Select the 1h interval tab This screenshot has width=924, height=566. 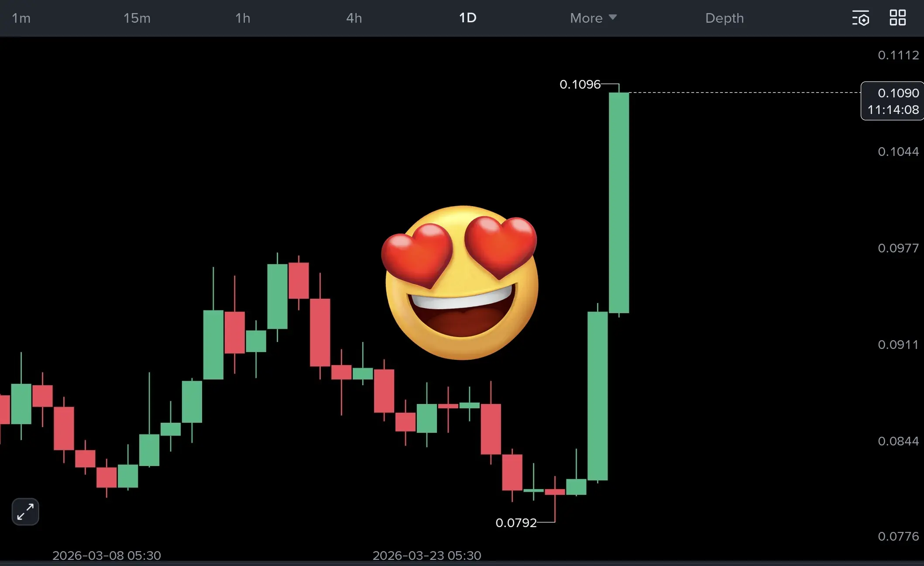pyautogui.click(x=243, y=18)
